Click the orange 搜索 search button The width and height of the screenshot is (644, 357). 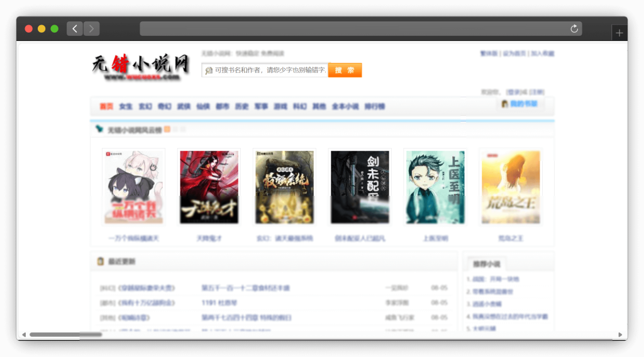(345, 70)
